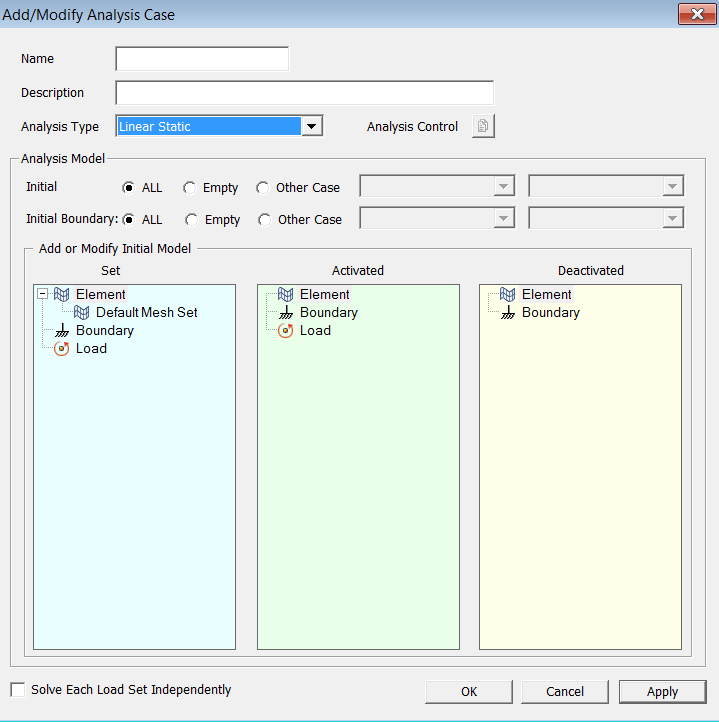
Task: Select Element item in the Deactivated tree
Action: (x=546, y=295)
